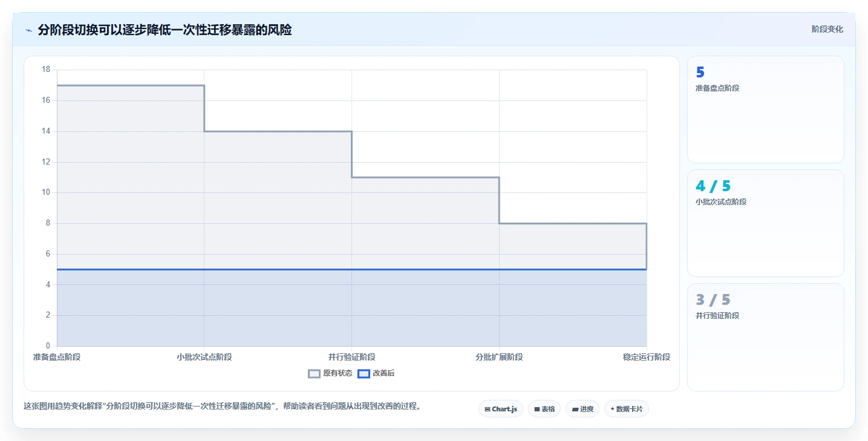Click the 阶段变化 label in header
The image size is (868, 441).
pyautogui.click(x=827, y=29)
